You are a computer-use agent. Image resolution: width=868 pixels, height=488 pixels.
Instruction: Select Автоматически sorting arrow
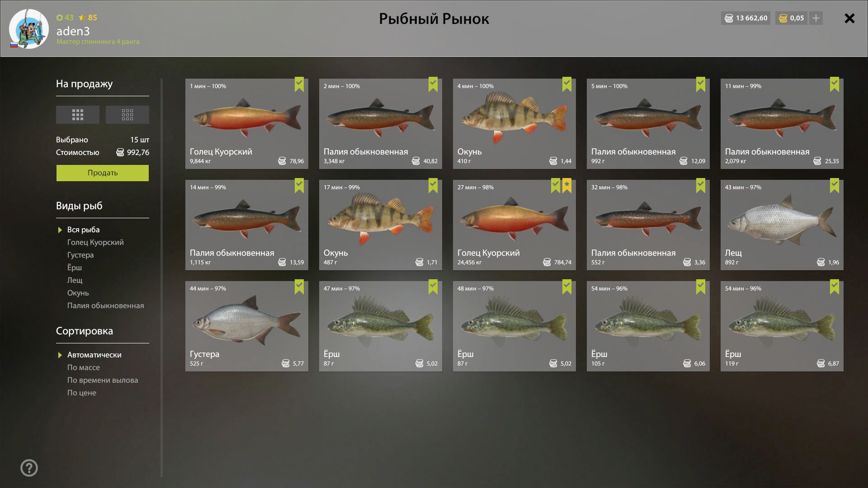[x=60, y=355]
